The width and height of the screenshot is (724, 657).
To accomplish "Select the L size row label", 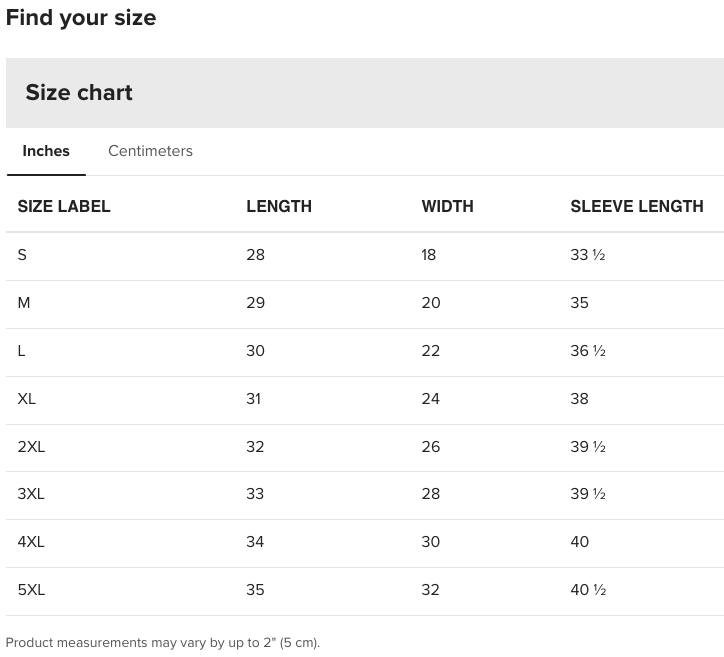I will point(21,351).
